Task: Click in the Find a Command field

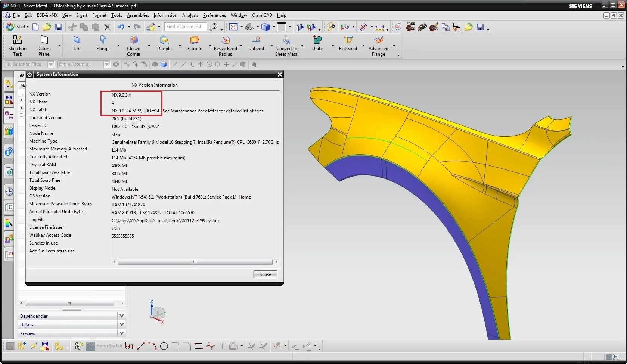Action: [185, 27]
